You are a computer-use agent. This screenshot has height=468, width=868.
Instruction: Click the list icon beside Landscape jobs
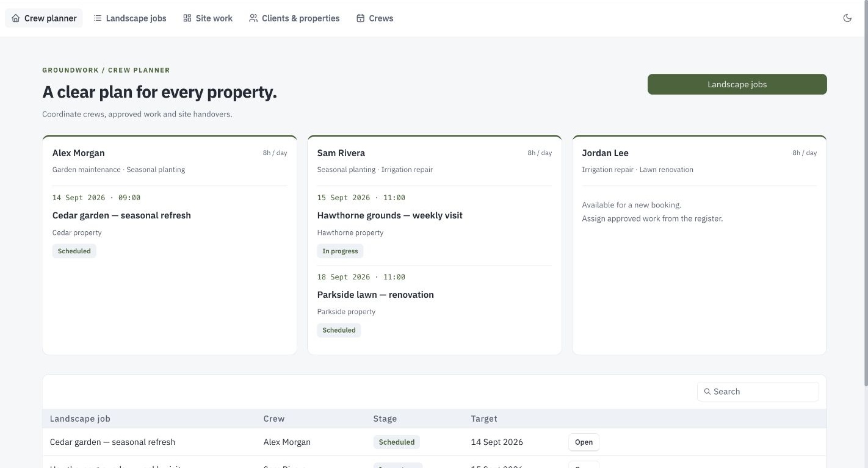(98, 18)
